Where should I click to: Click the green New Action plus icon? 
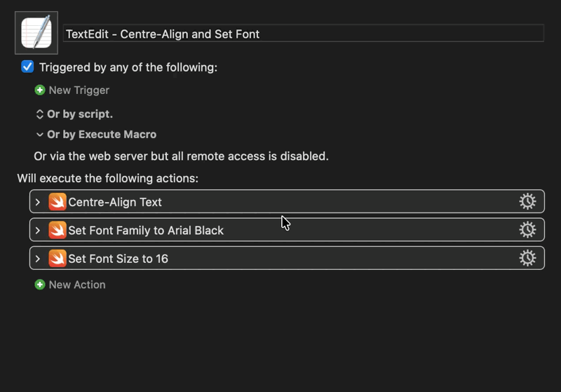(x=40, y=285)
